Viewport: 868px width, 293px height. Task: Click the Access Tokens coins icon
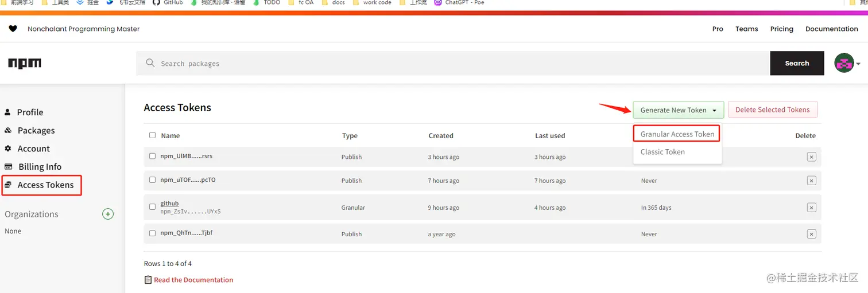(x=8, y=185)
